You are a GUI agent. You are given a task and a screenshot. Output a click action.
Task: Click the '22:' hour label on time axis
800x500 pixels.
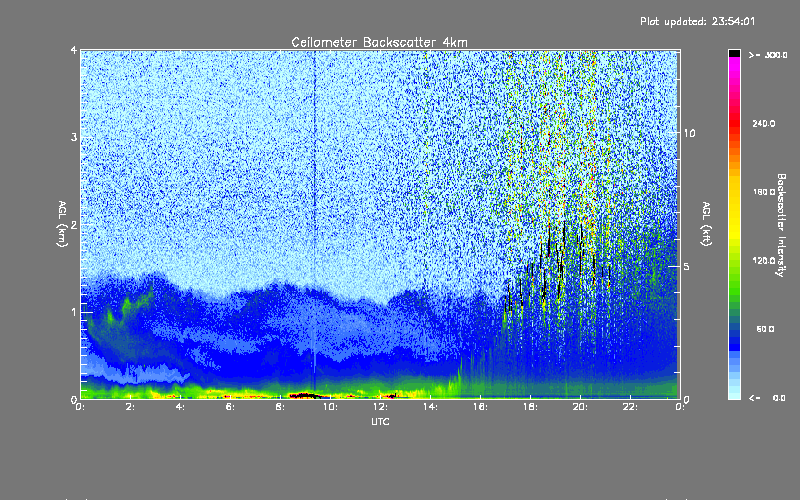(630, 407)
